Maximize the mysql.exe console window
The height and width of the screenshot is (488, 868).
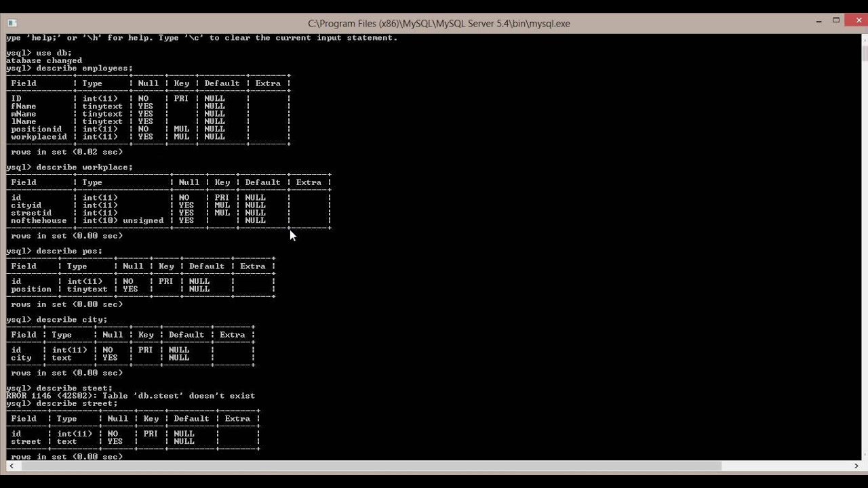836,21
